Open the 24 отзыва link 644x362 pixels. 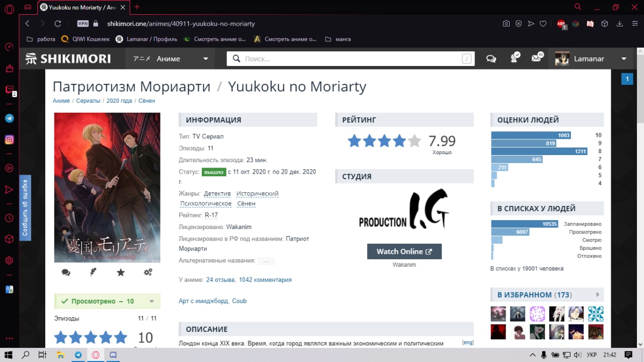click(x=220, y=279)
